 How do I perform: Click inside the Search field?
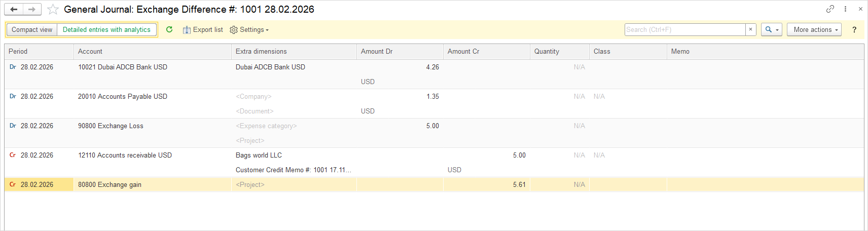tap(684, 29)
